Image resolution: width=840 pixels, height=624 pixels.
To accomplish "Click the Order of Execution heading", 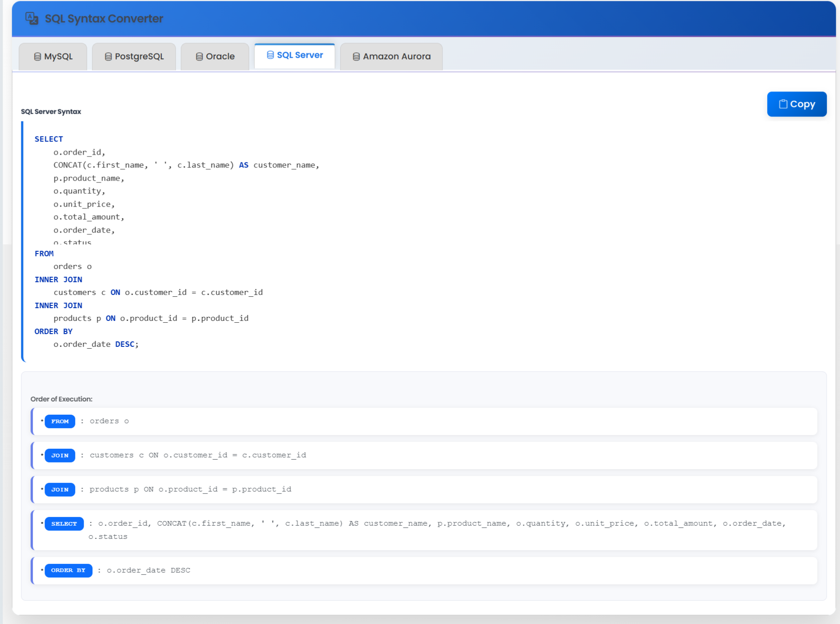I will click(61, 399).
